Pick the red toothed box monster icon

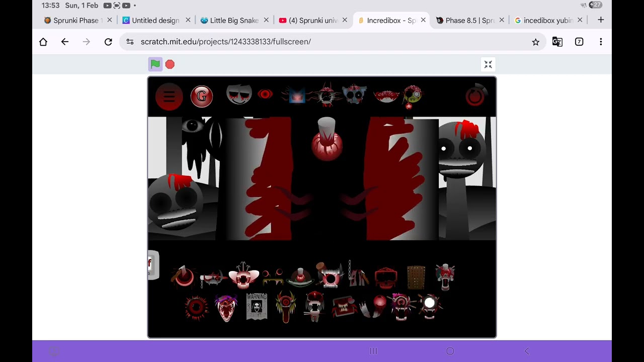pyautogui.click(x=344, y=307)
